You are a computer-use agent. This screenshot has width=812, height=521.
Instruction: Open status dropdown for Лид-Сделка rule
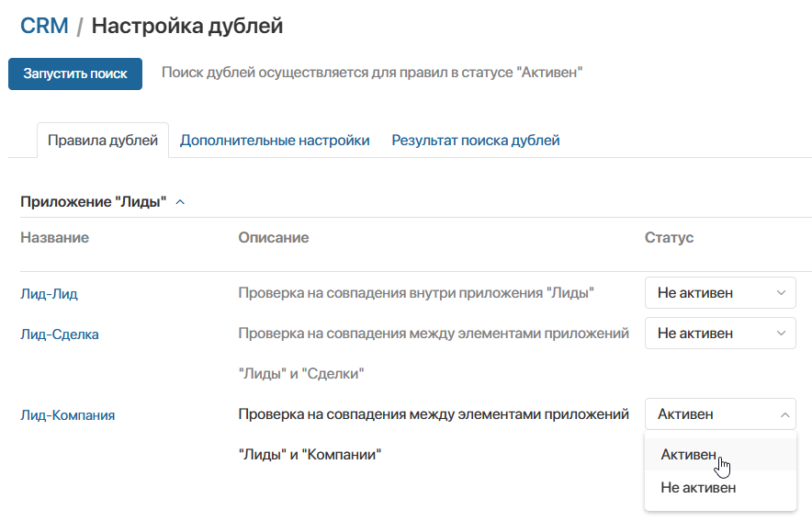pos(720,333)
